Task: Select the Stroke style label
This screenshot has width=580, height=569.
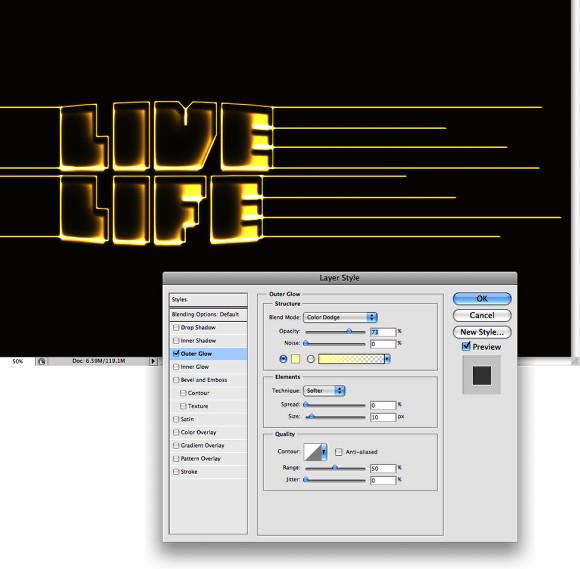Action: [x=189, y=472]
